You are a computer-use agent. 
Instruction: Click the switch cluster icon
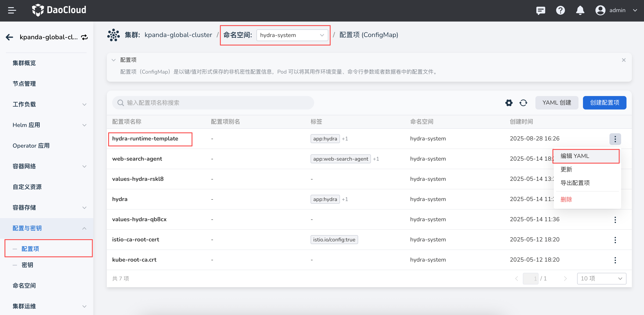pos(85,37)
